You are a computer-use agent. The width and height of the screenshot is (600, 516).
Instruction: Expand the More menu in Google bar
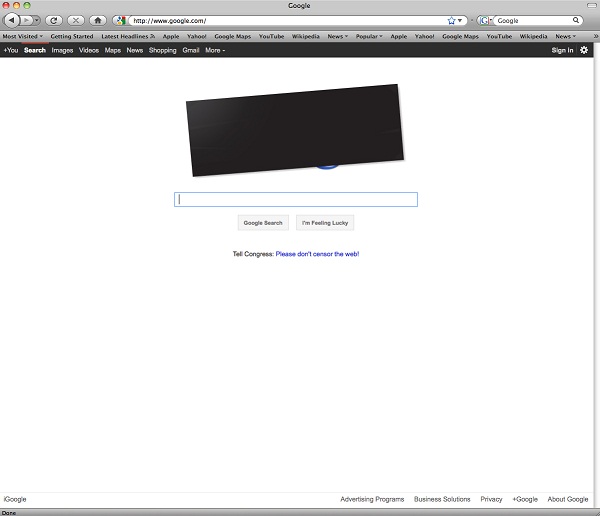[x=215, y=50]
